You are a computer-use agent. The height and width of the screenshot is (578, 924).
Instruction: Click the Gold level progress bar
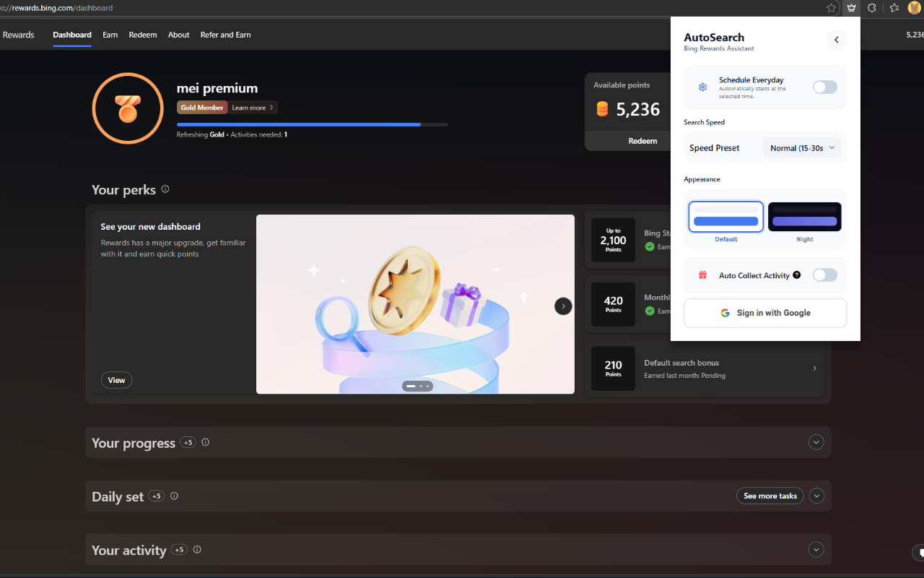pos(313,124)
